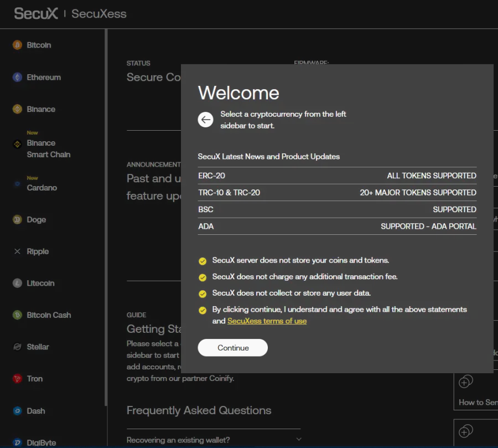Click the Dash icon

pyautogui.click(x=17, y=411)
